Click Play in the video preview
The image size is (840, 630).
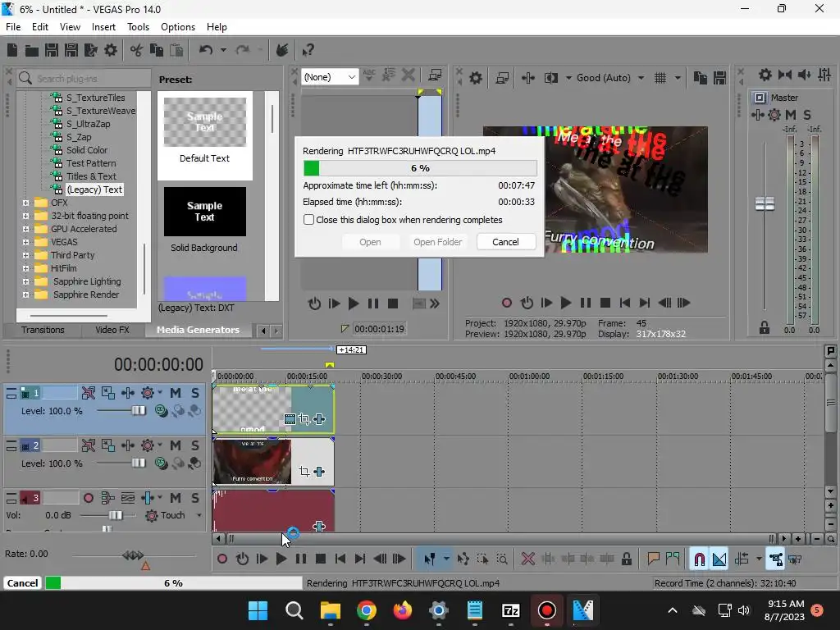[565, 304]
